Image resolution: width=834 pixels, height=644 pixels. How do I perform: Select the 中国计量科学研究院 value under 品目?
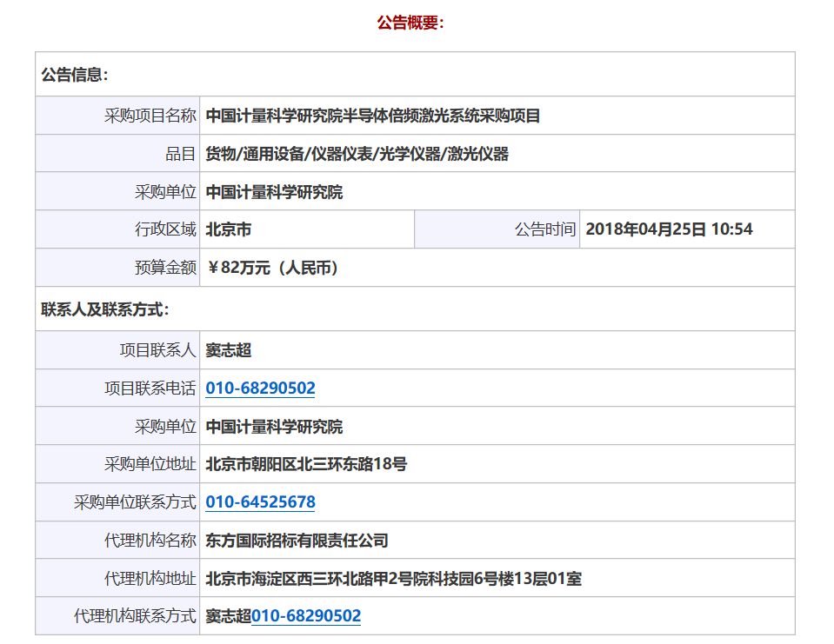pyautogui.click(x=274, y=192)
